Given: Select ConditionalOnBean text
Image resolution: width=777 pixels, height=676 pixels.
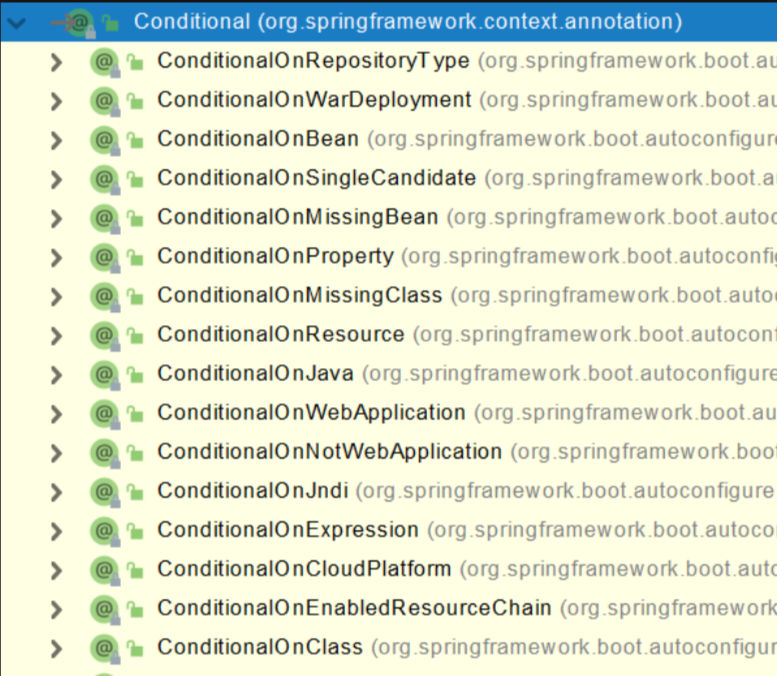Looking at the screenshot, I should (x=258, y=140).
